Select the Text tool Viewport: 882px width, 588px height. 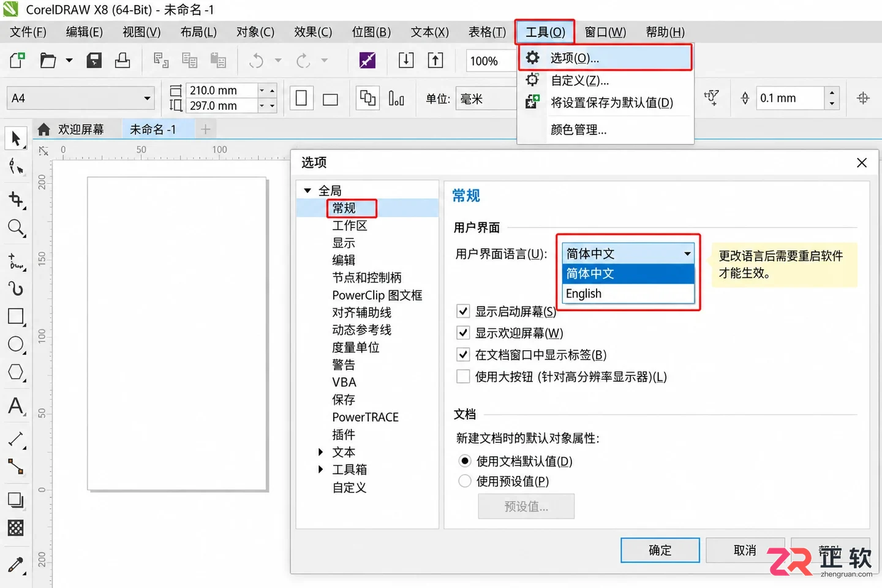click(x=16, y=406)
